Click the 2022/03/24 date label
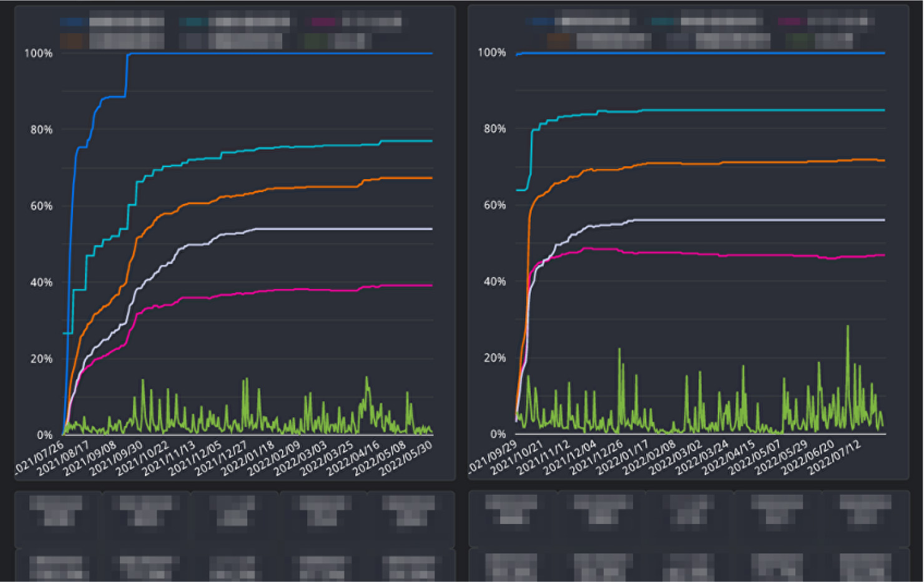 coord(702,458)
